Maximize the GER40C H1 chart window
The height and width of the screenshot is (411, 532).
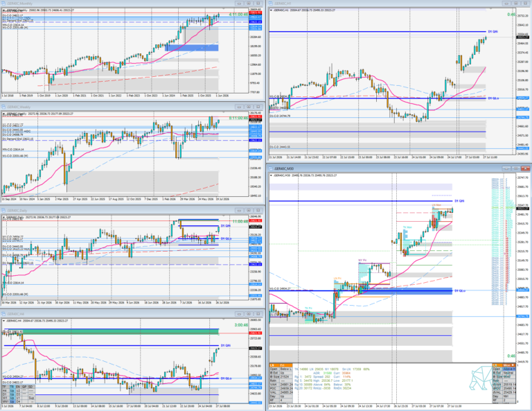515,3
